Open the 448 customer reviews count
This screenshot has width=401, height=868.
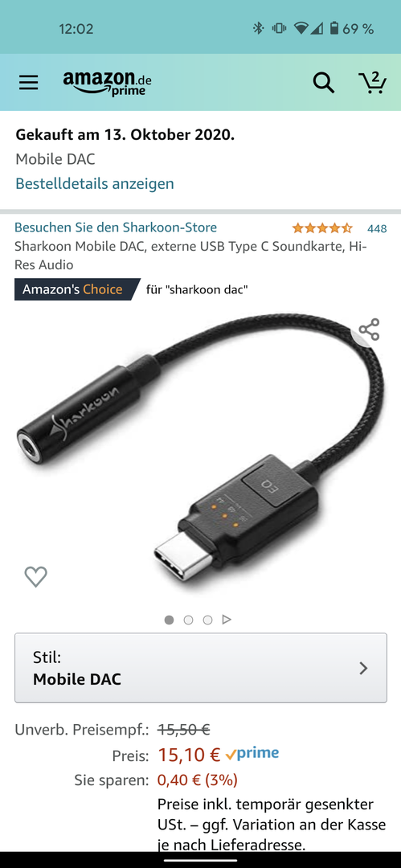[377, 228]
